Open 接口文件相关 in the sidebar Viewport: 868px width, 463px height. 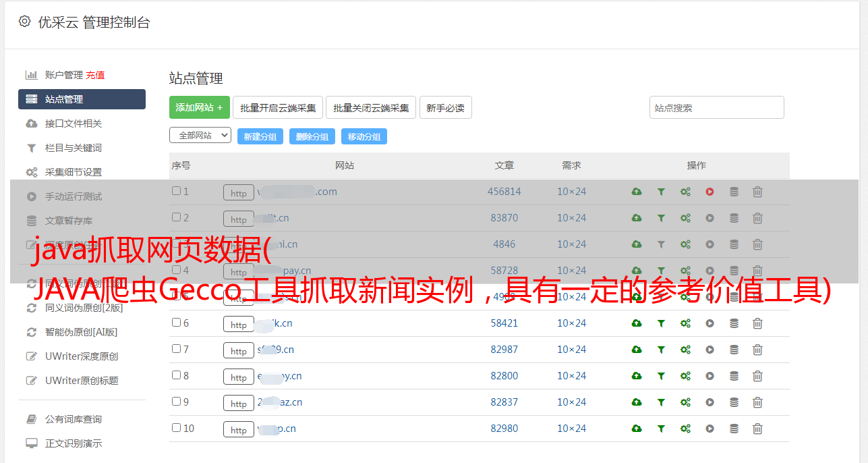74,124
